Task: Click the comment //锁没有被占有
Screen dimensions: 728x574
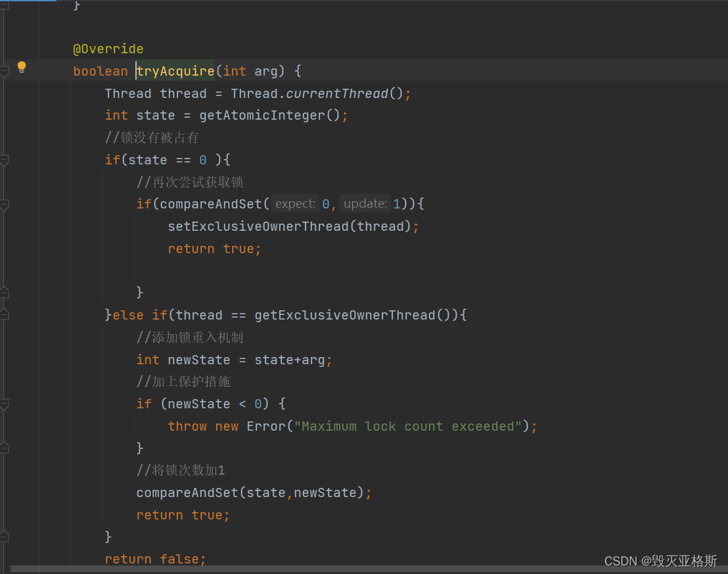Action: coord(152,137)
